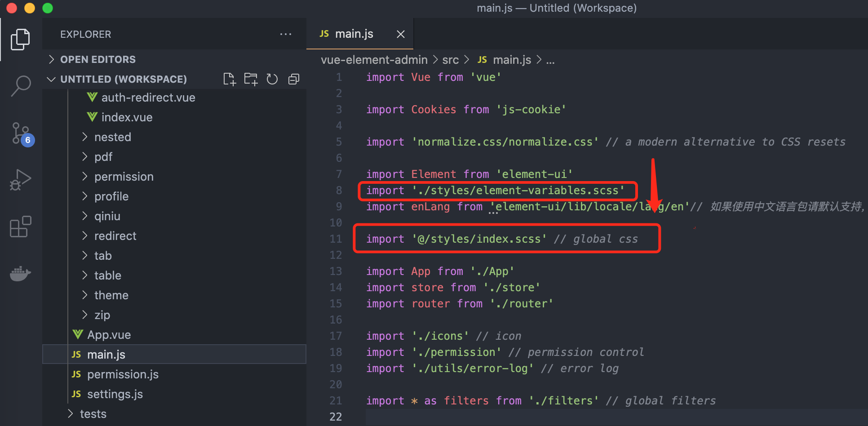This screenshot has height=426, width=868.
Task: Open App.vue in the file tree
Action: tap(174, 335)
